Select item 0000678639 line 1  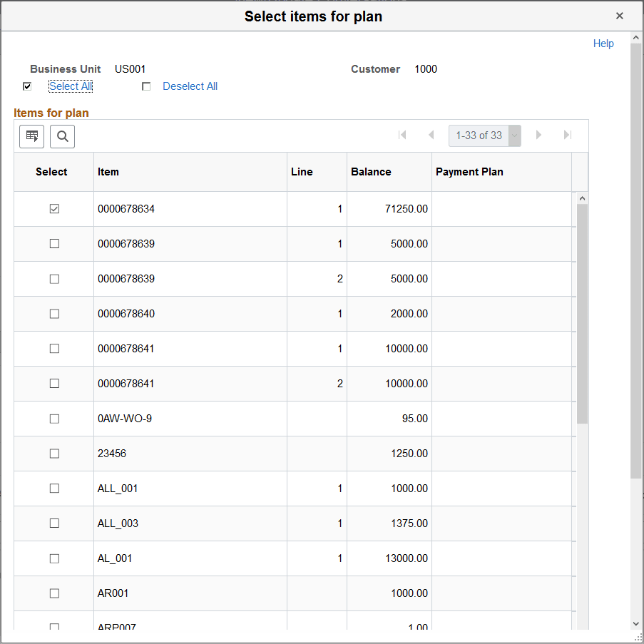(x=53, y=243)
